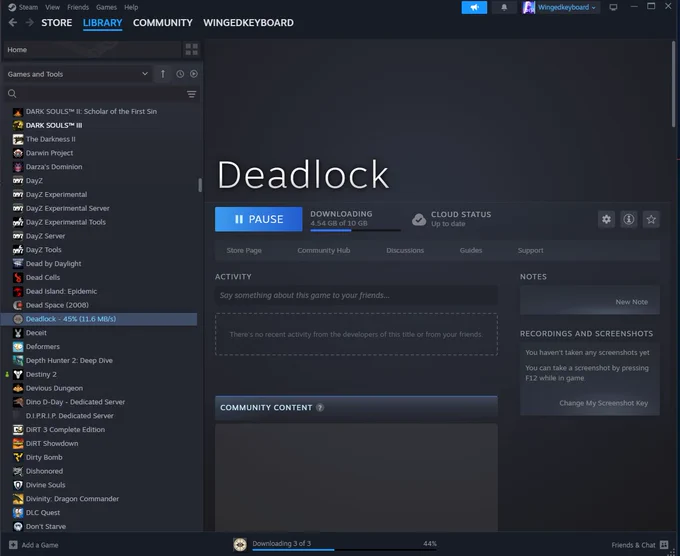Screen dimensions: 680x556
Task: Open advanced filter options icon
Action: pyautogui.click(x=191, y=94)
